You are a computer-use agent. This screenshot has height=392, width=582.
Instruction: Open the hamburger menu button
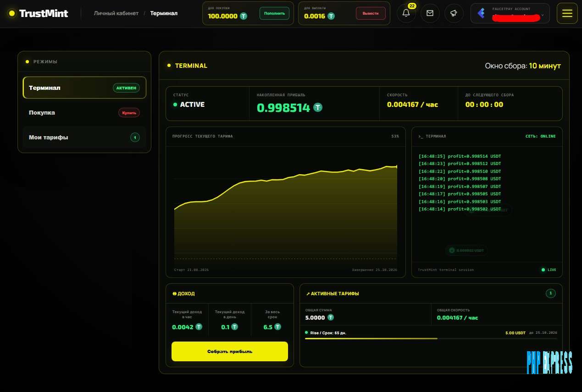click(567, 13)
